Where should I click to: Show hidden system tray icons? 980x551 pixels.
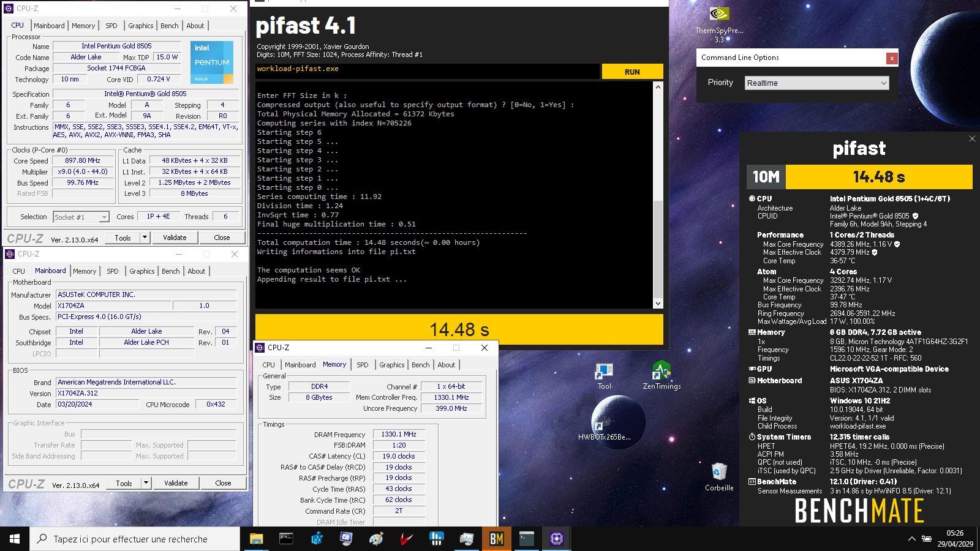[911, 539]
